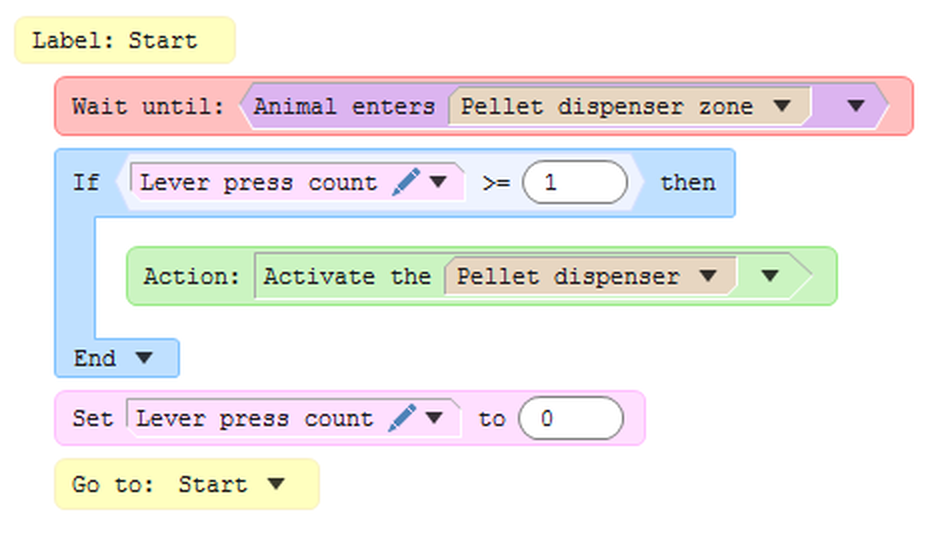The height and width of the screenshot is (542, 950).
Task: Click the pencil icon in the If block
Action: [406, 182]
